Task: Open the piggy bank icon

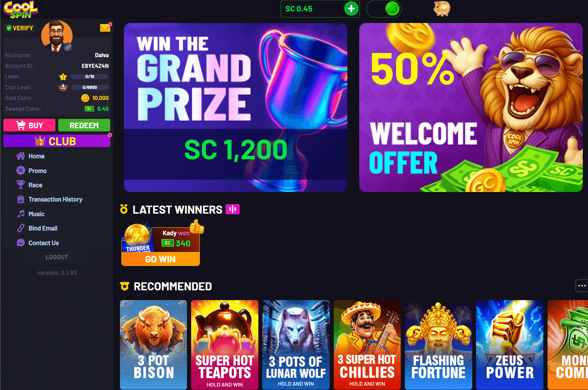Action: click(442, 8)
